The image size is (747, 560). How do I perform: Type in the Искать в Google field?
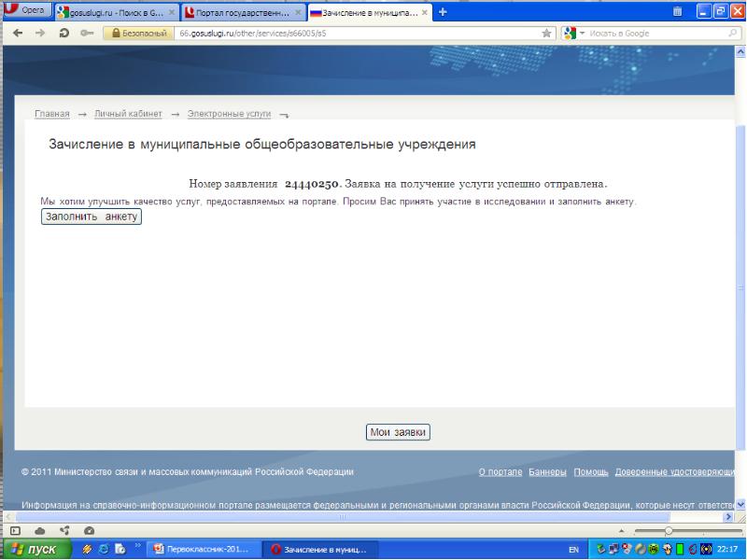click(654, 33)
